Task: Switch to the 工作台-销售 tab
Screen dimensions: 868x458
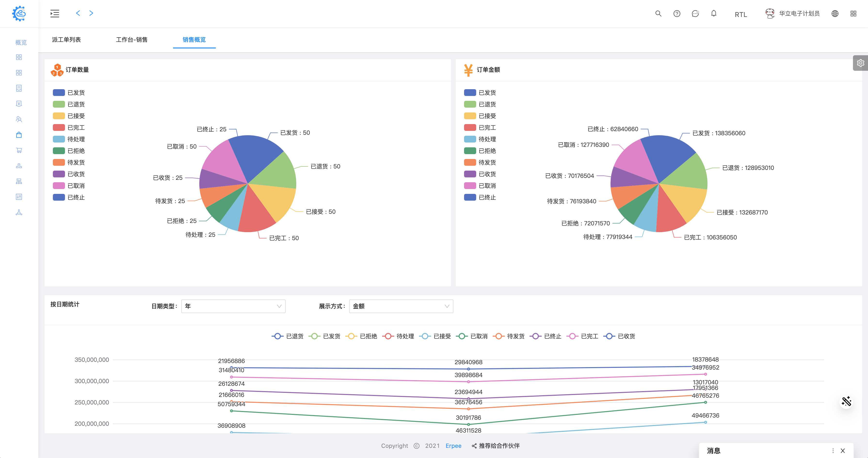Action: 131,40
